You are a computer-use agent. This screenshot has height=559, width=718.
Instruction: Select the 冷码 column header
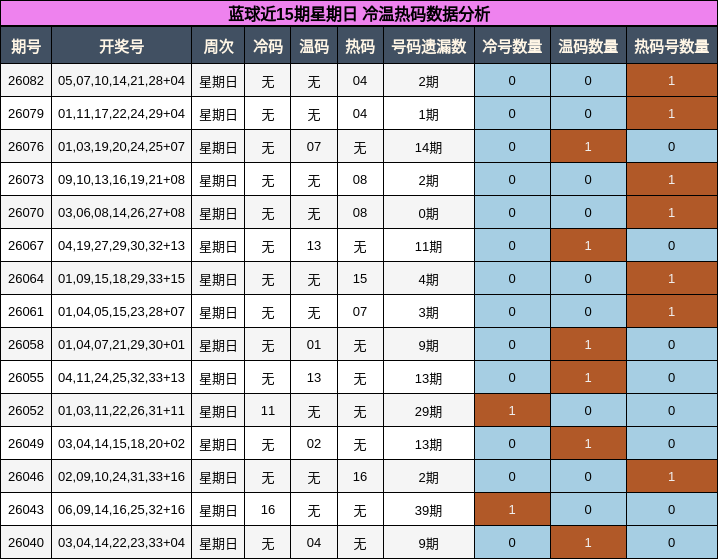268,45
